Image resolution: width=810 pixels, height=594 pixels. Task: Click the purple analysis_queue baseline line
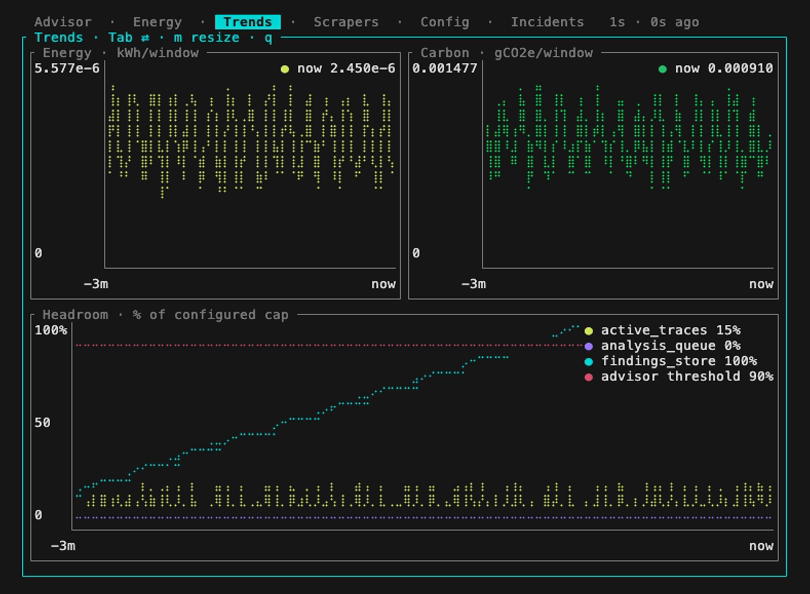pyautogui.click(x=424, y=517)
